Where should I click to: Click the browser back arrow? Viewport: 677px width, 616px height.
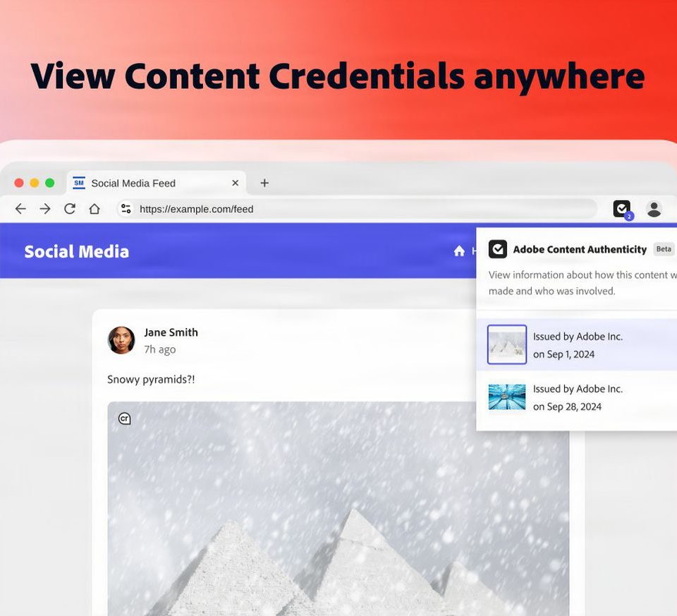[x=20, y=209]
